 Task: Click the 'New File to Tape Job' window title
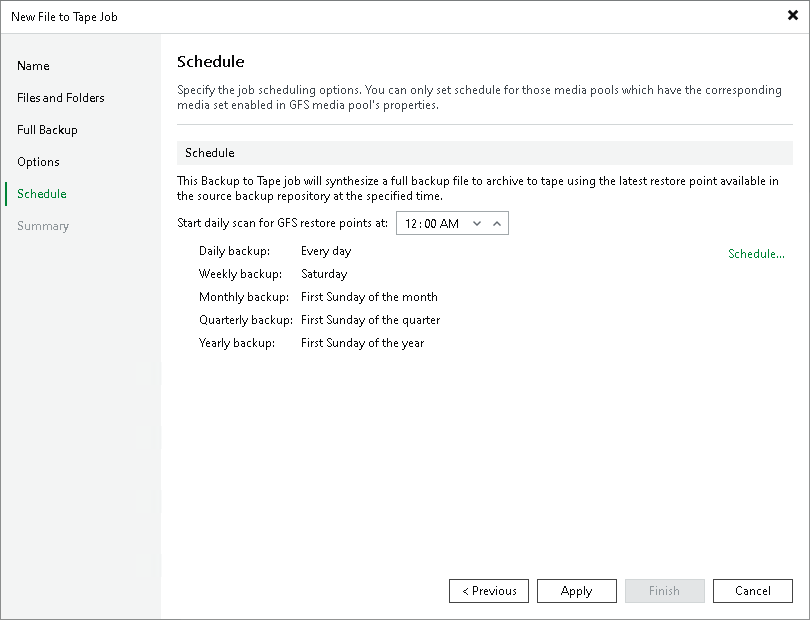point(64,17)
